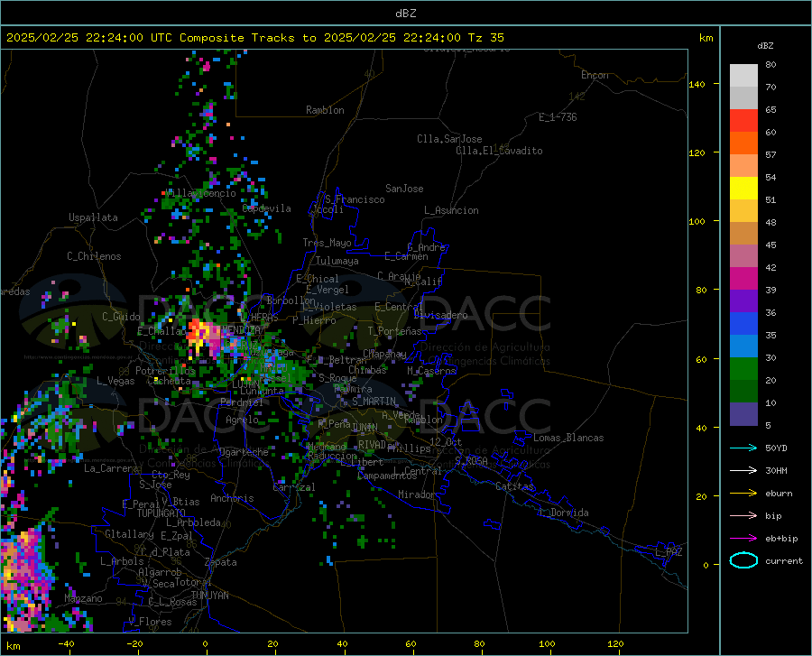812x656 pixels.
Task: Click the Ramblon label near top
Action: point(325,110)
